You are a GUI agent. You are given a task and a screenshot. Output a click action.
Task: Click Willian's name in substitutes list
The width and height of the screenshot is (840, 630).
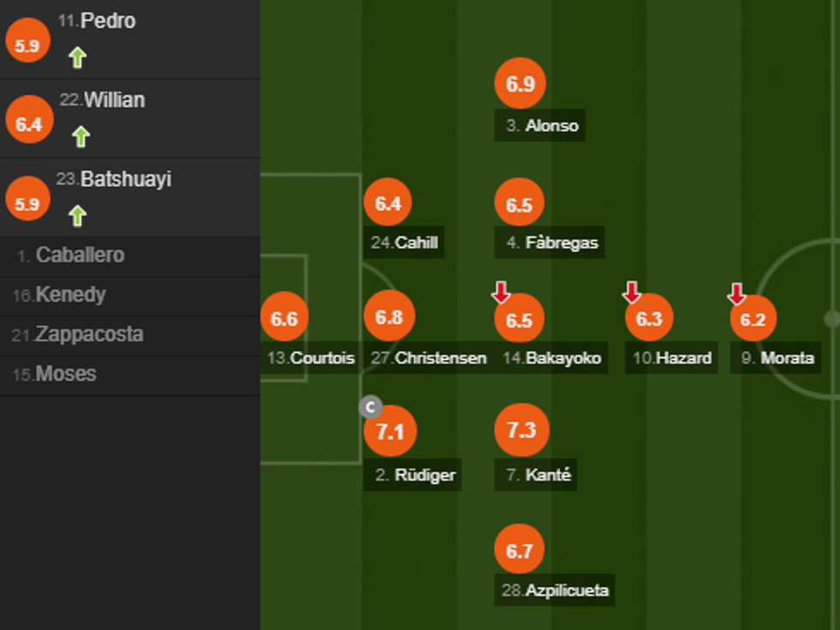tap(113, 100)
